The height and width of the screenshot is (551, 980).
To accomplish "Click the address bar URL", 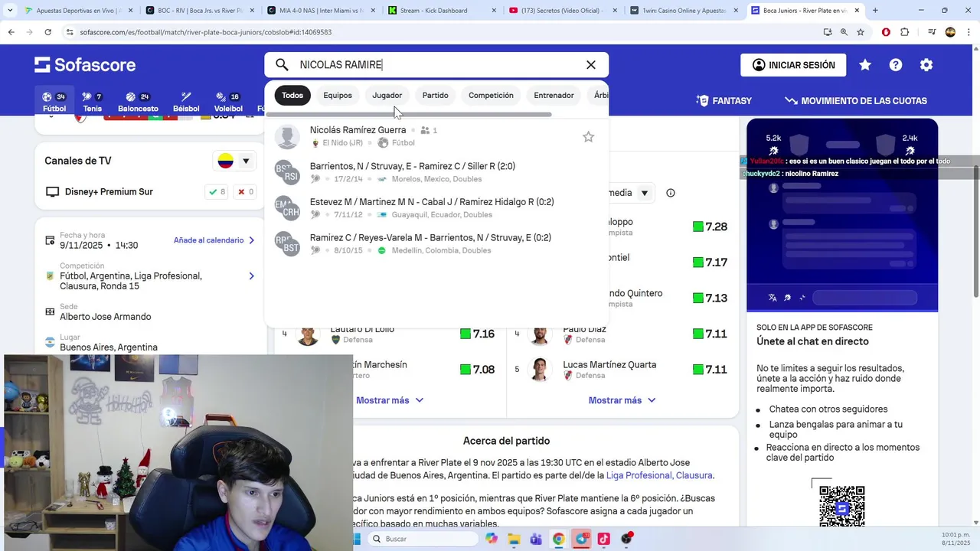I will pyautogui.click(x=205, y=32).
